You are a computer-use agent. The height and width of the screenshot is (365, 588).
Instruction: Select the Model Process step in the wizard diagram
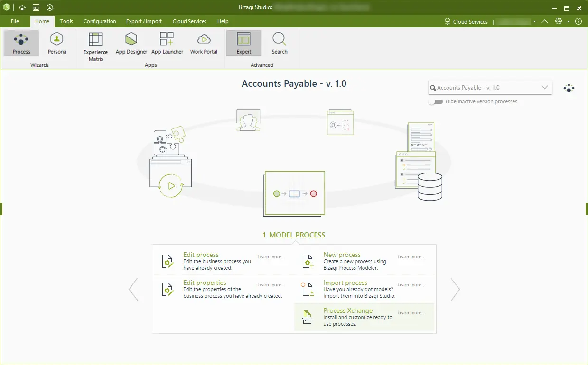pyautogui.click(x=295, y=193)
